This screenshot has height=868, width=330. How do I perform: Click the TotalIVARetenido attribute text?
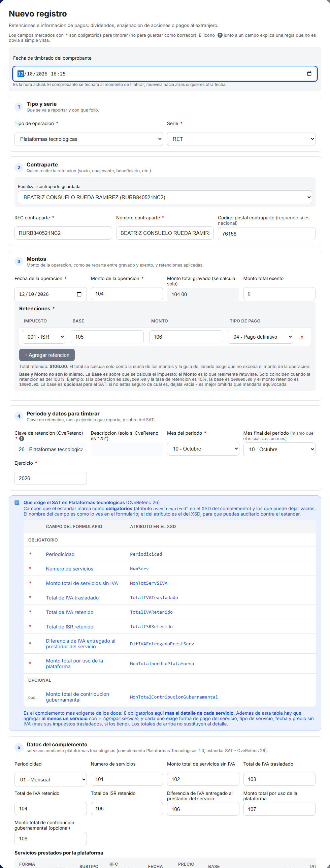click(151, 612)
